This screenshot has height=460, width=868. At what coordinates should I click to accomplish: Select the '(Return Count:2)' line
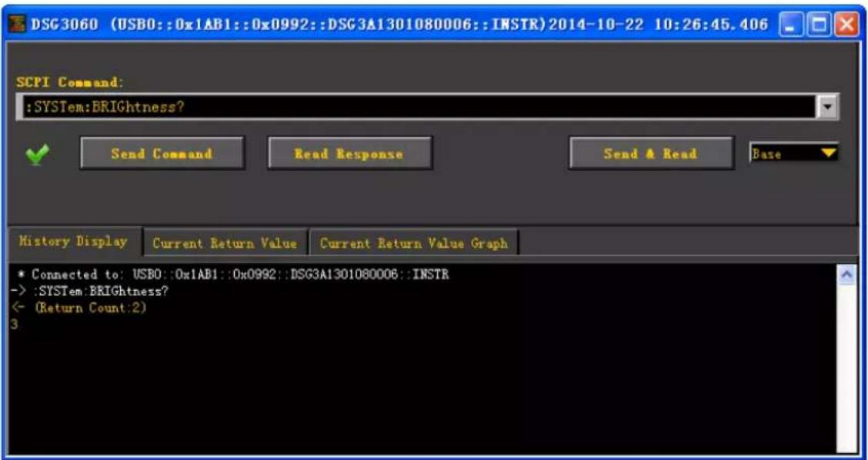pos(78,308)
